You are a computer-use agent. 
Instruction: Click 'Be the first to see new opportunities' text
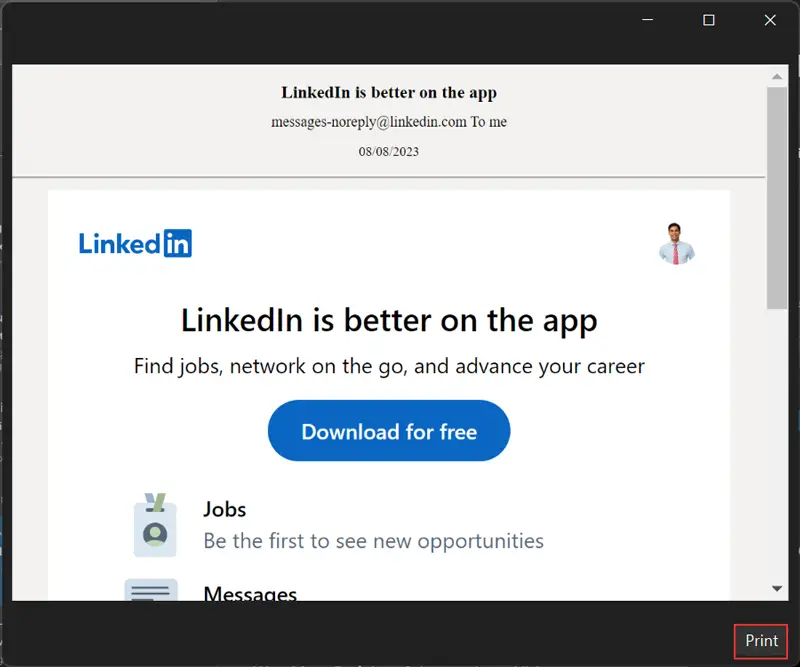click(373, 541)
